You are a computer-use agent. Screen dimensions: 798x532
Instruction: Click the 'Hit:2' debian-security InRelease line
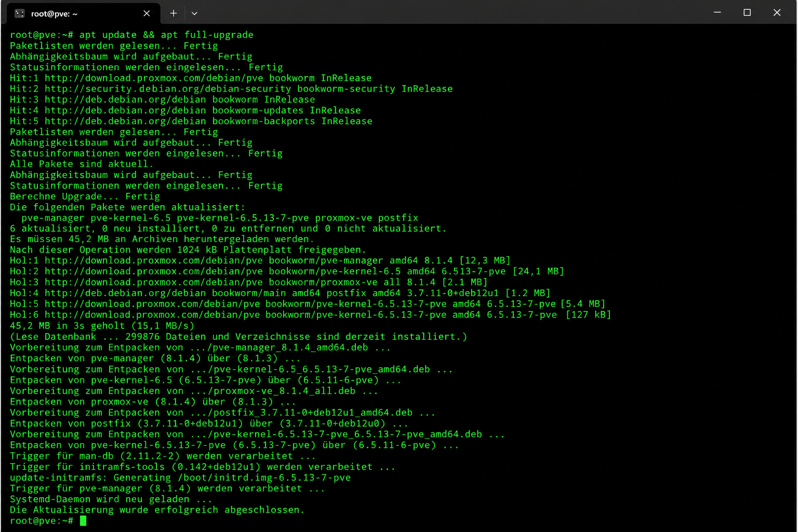[x=231, y=89]
